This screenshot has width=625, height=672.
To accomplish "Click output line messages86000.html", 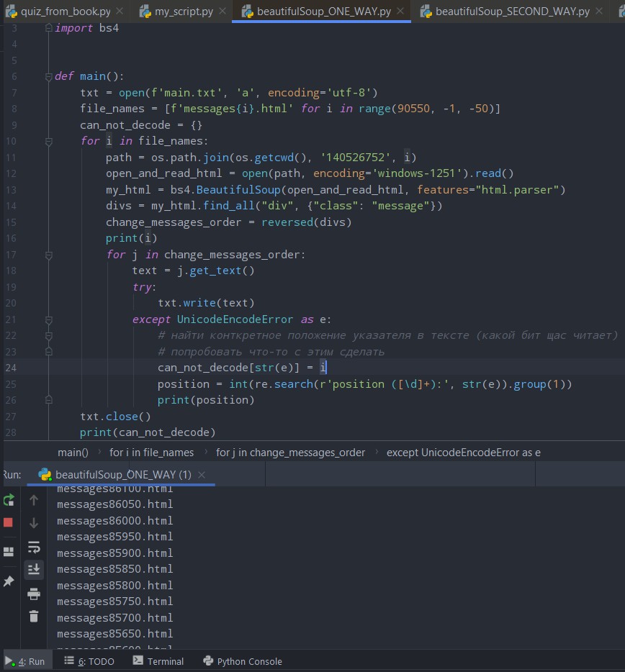I will pyautogui.click(x=114, y=520).
